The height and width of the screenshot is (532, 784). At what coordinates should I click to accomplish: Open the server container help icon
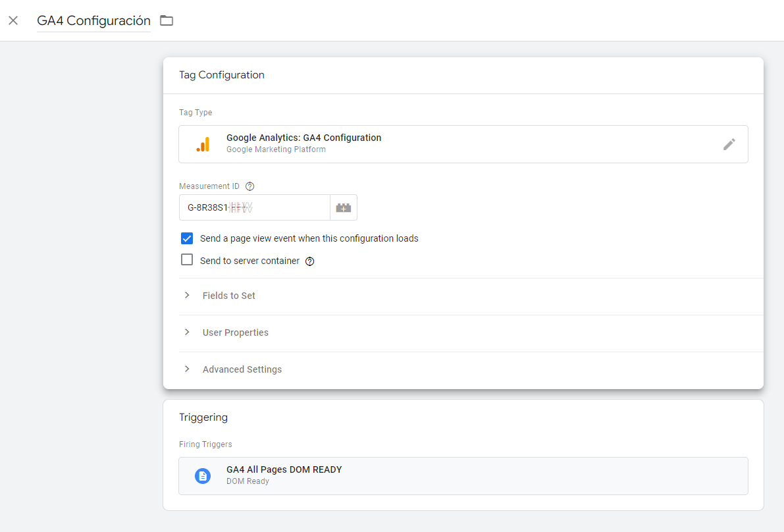click(x=310, y=261)
